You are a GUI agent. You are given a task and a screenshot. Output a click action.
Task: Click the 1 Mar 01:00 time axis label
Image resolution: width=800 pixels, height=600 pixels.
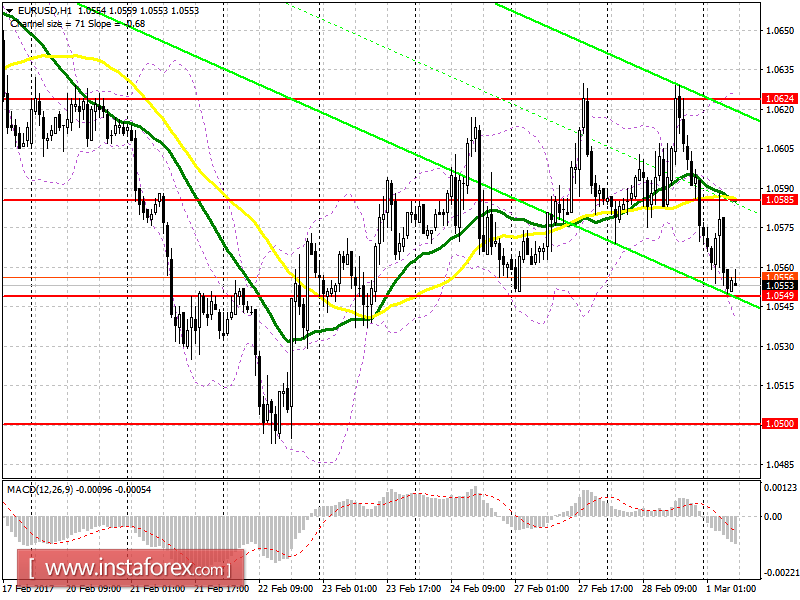[731, 589]
